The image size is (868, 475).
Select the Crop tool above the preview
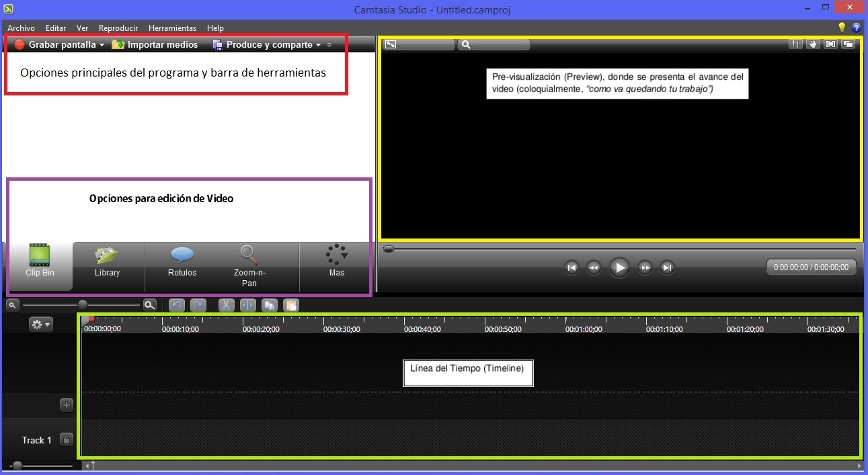796,44
